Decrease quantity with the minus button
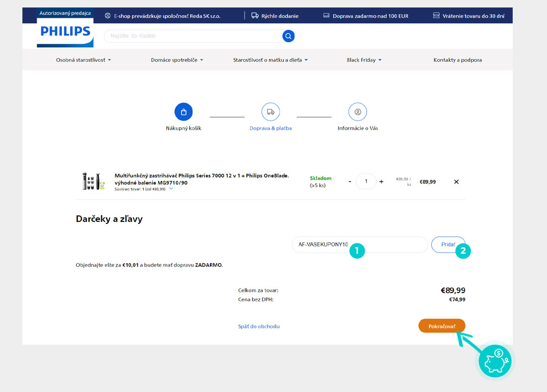Screen dimensions: 547x392 tap(350, 182)
